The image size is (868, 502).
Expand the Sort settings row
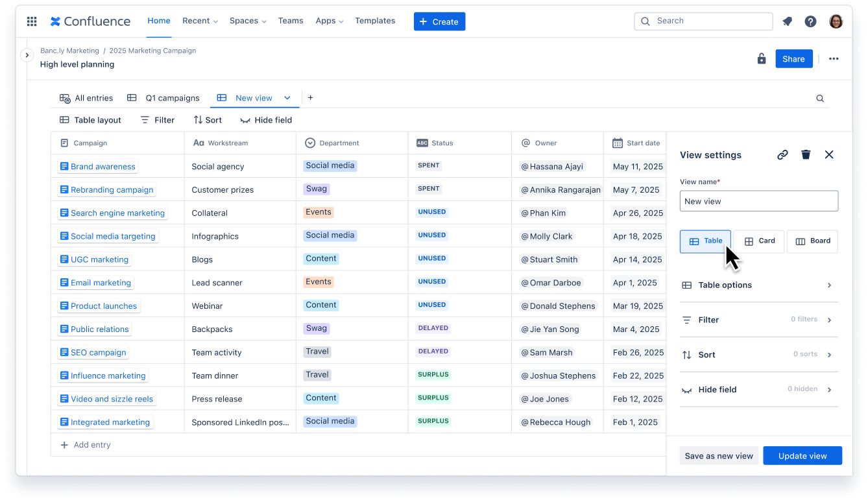coord(758,355)
